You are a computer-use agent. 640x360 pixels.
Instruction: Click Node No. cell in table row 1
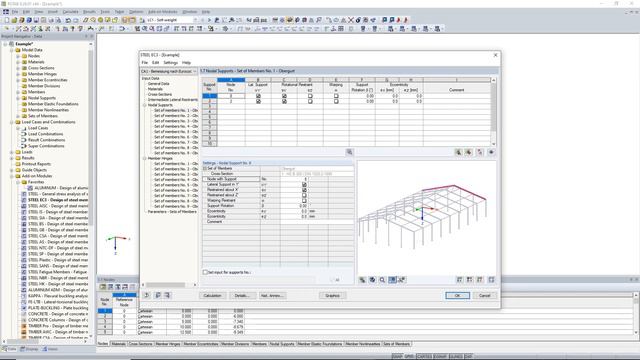pyautogui.click(x=231, y=96)
